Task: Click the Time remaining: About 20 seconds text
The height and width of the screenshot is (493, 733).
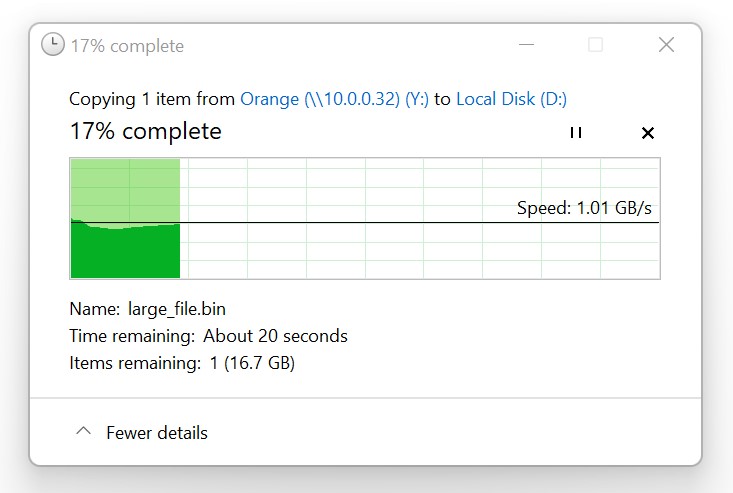Action: [x=208, y=336]
